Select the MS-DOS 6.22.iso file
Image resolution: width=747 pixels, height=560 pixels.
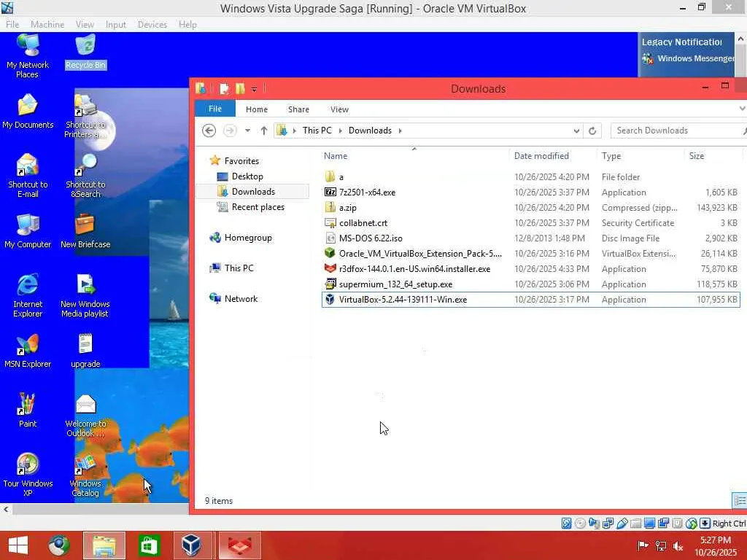[531, 238]
